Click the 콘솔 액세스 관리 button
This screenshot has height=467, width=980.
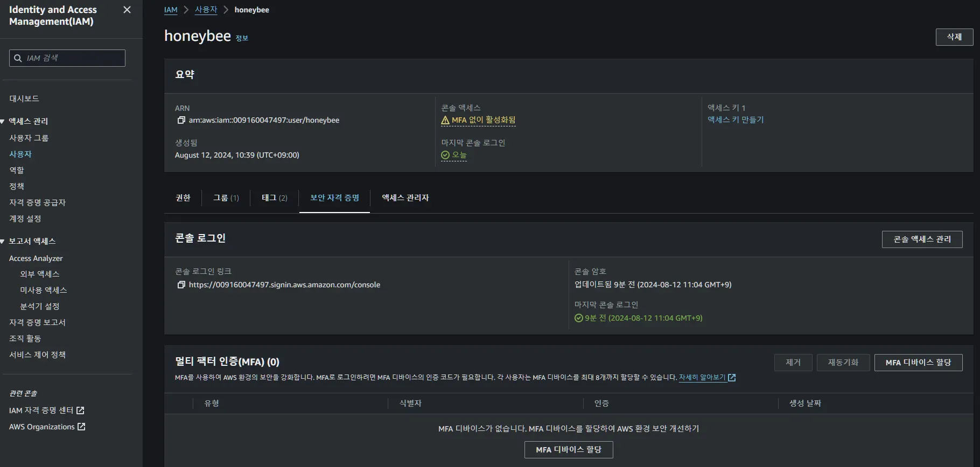tap(922, 239)
